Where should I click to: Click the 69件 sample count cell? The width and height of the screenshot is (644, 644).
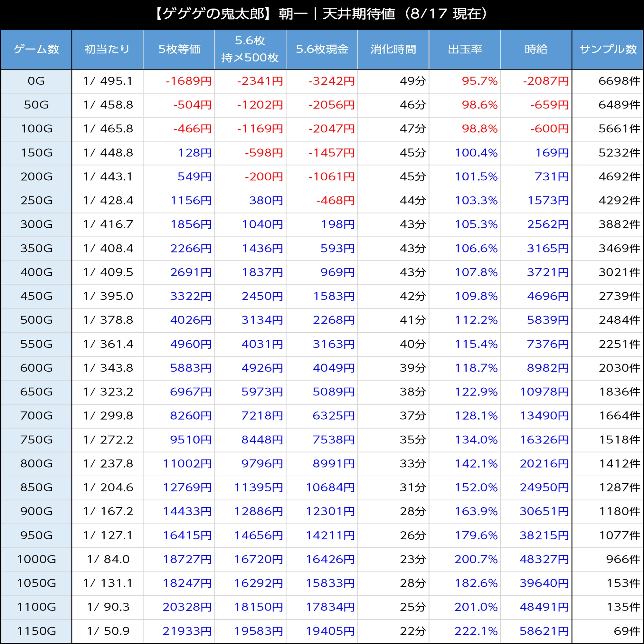click(608, 631)
